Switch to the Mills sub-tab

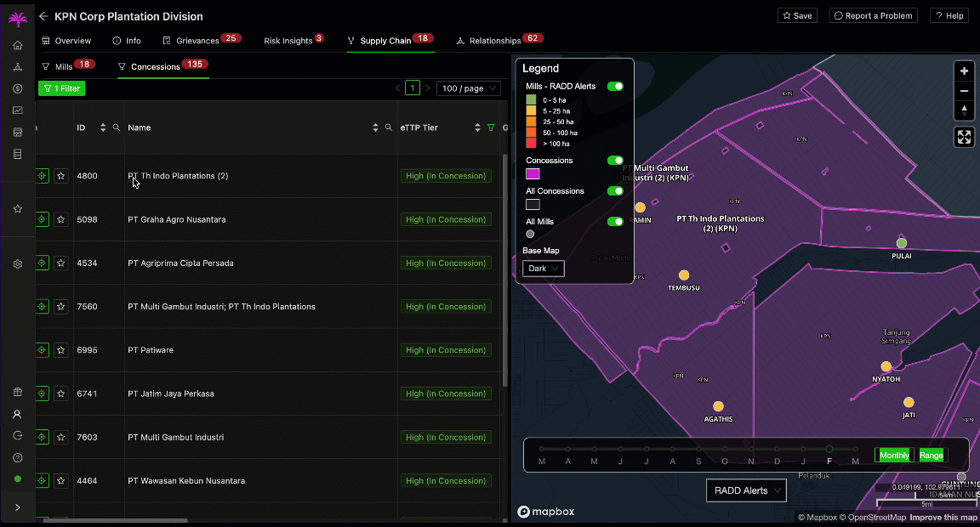point(68,66)
